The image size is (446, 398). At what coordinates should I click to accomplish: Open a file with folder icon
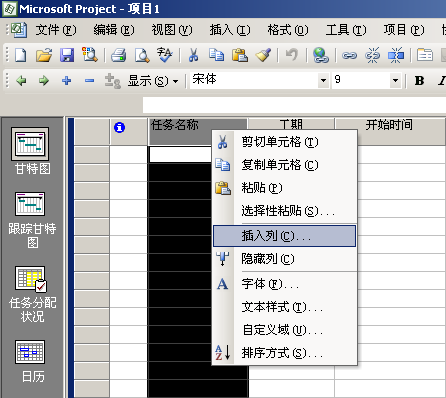pyautogui.click(x=44, y=55)
